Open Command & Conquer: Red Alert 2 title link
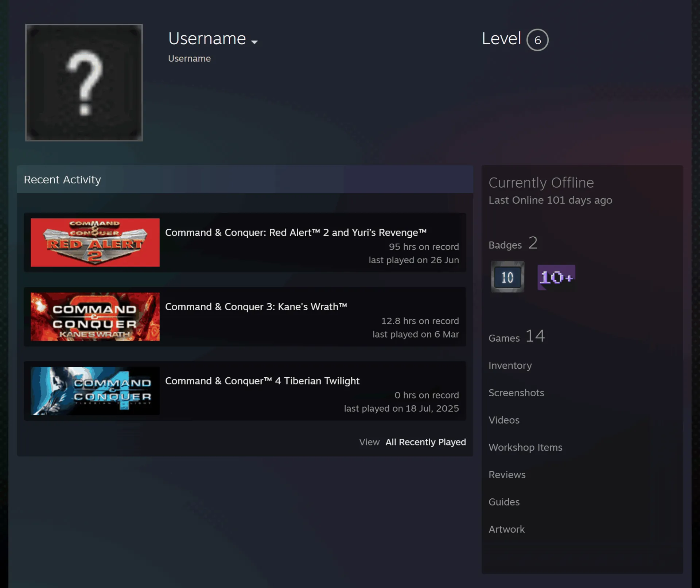This screenshot has height=588, width=700. pyautogui.click(x=296, y=233)
